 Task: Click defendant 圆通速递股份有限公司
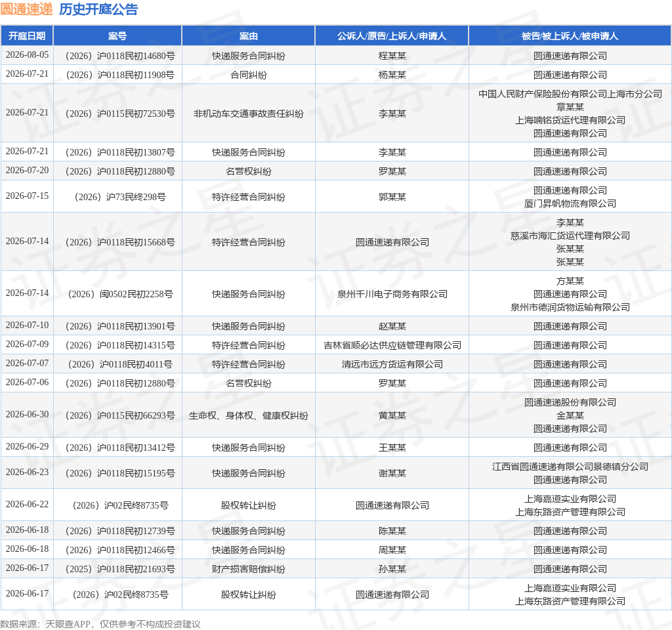(x=570, y=402)
